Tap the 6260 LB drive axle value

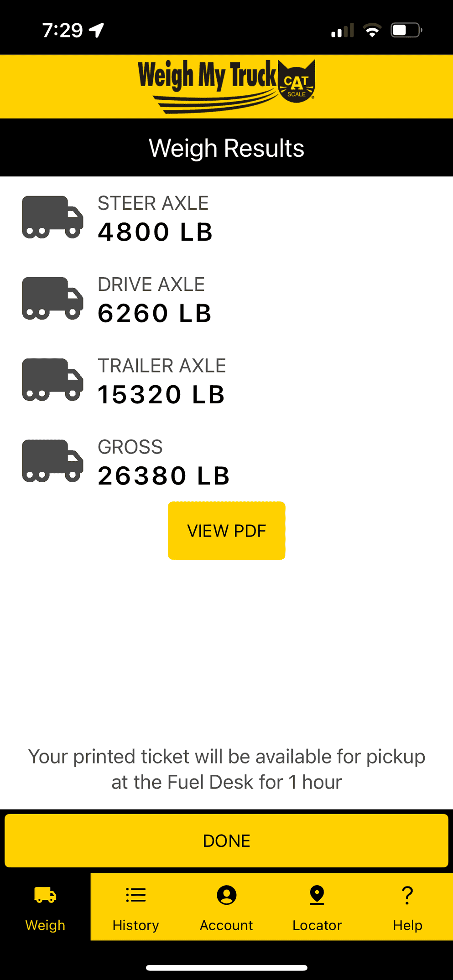(155, 314)
